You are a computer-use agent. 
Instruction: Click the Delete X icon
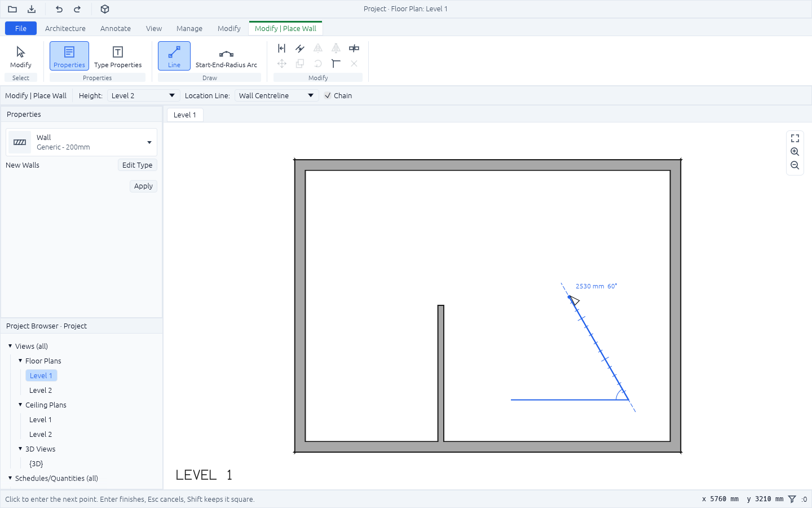(354, 64)
